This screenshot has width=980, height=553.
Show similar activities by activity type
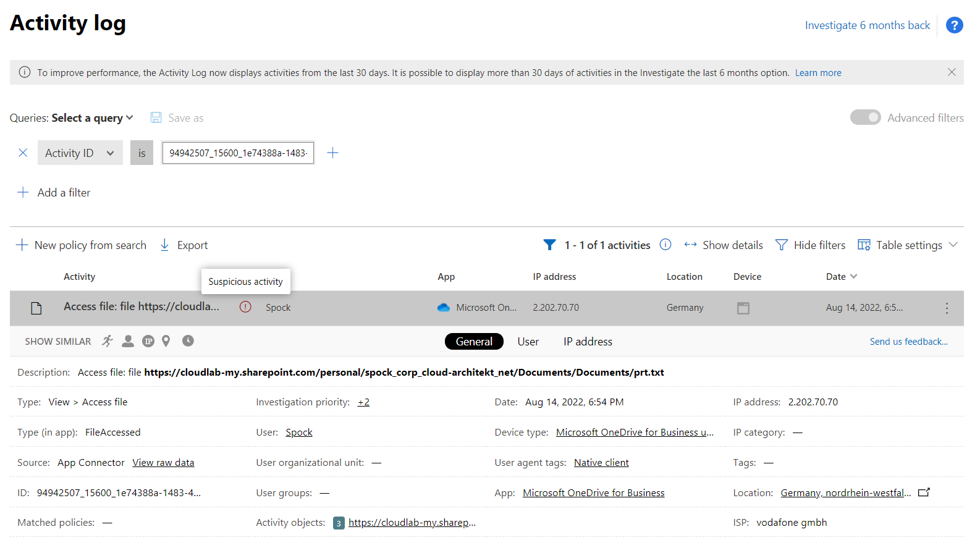(x=108, y=341)
